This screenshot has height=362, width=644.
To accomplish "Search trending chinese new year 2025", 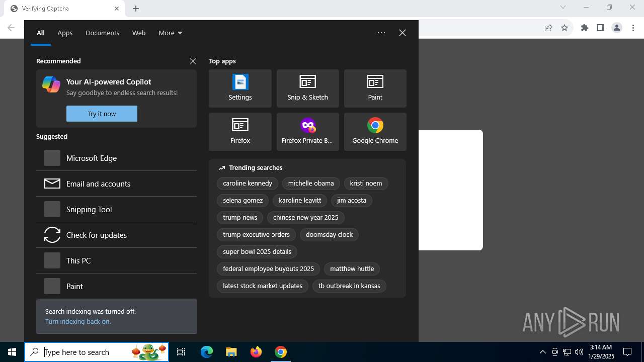I will pyautogui.click(x=306, y=218).
